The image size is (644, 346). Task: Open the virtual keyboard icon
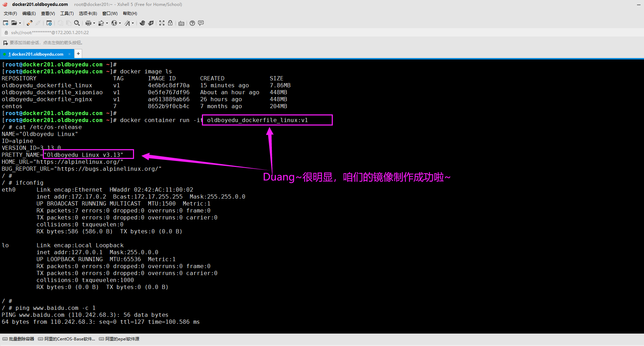pyautogui.click(x=181, y=23)
